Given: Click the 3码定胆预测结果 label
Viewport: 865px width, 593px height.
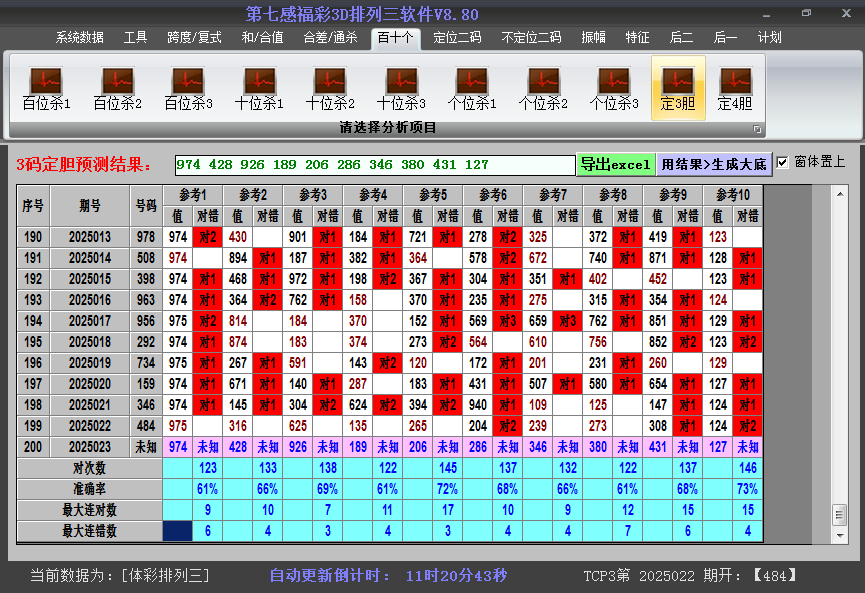Looking at the screenshot, I should pos(83,164).
